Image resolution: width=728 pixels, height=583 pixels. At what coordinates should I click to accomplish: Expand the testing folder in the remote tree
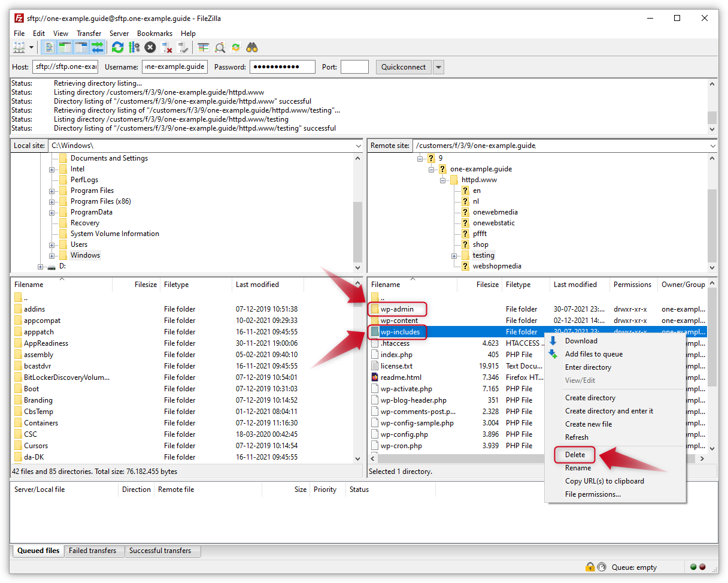point(454,255)
